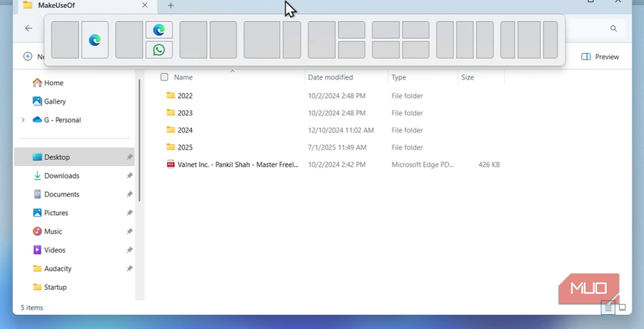Click the pin icon beside Videos
This screenshot has height=329, width=644.
point(130,249)
